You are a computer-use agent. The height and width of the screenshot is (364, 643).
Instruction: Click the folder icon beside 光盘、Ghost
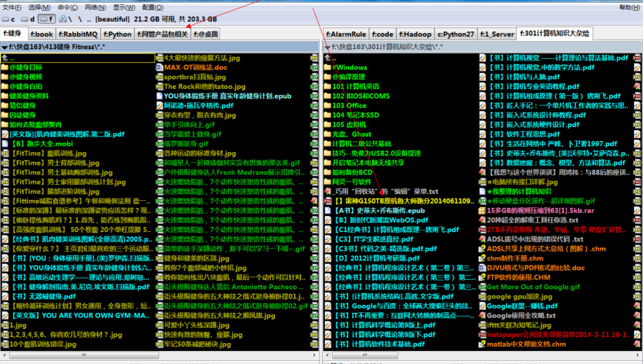point(327,135)
